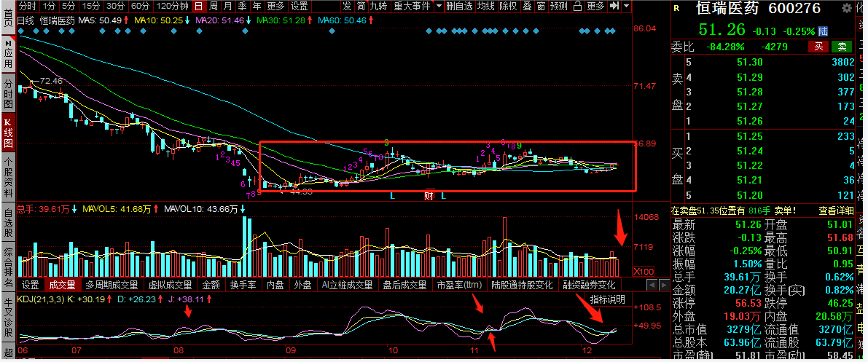Toggle the 九转 sequence indicator
This screenshot has height=362, width=868.
(x=379, y=6)
